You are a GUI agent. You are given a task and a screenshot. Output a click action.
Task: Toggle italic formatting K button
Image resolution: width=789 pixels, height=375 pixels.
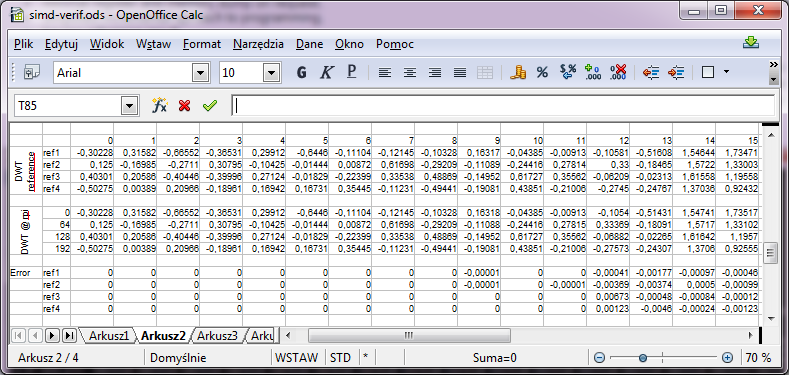(327, 73)
